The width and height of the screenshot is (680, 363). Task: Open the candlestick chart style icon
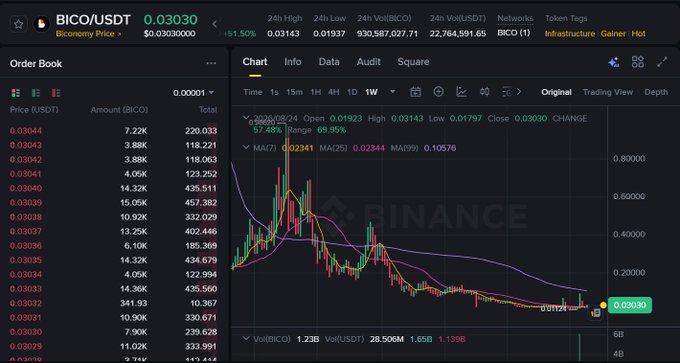pos(484,92)
